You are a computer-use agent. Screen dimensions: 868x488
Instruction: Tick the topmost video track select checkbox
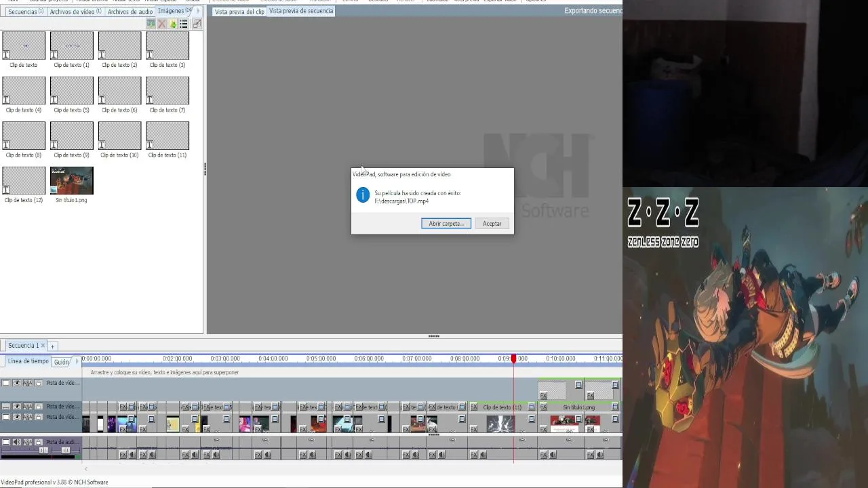[6, 383]
